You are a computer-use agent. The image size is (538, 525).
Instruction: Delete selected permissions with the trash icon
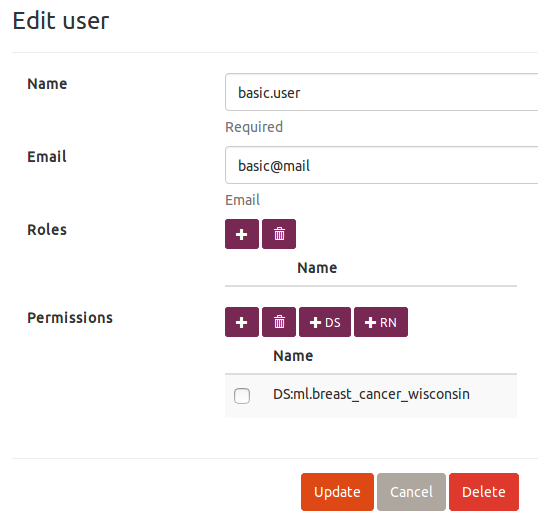(279, 322)
